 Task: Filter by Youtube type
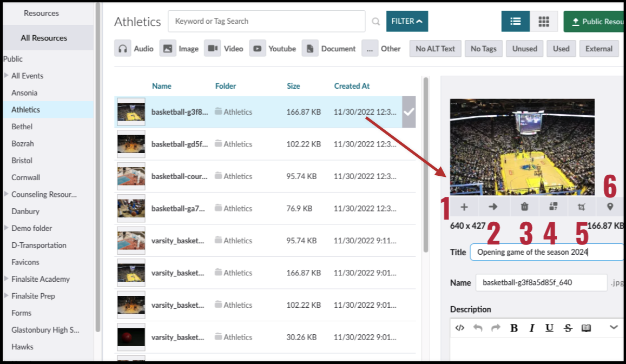point(273,48)
